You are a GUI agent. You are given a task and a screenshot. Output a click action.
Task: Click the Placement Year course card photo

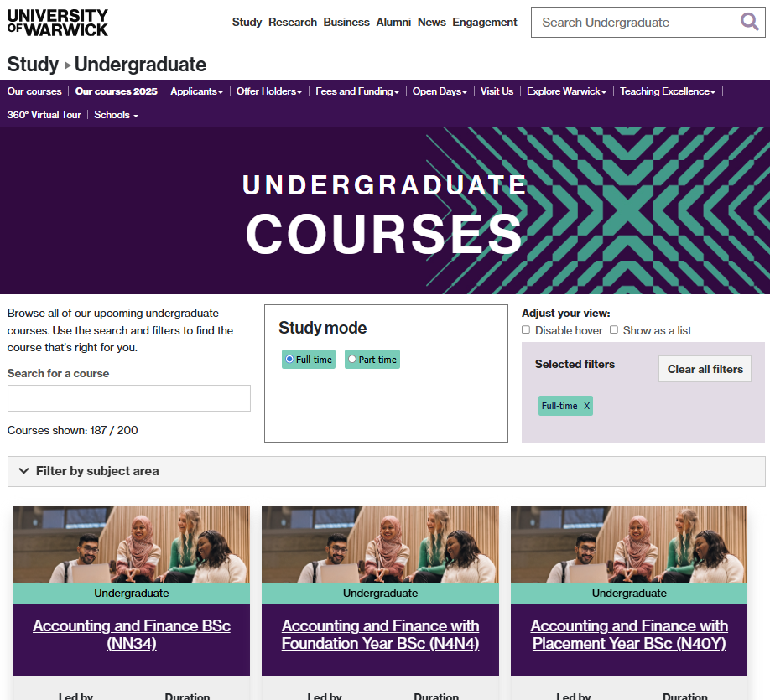pos(630,545)
